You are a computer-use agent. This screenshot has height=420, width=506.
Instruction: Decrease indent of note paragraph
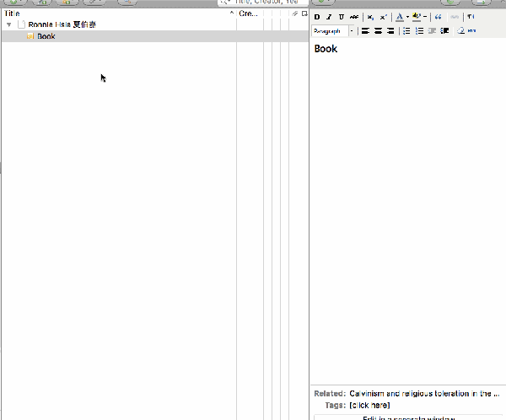pyautogui.click(x=432, y=31)
